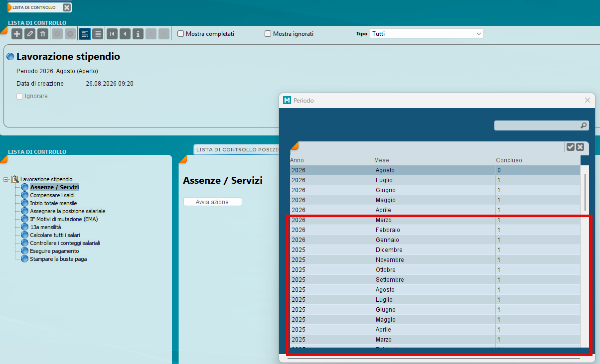The image size is (600, 364).
Task: Add a new checklist with the plus icon
Action: [x=17, y=34]
